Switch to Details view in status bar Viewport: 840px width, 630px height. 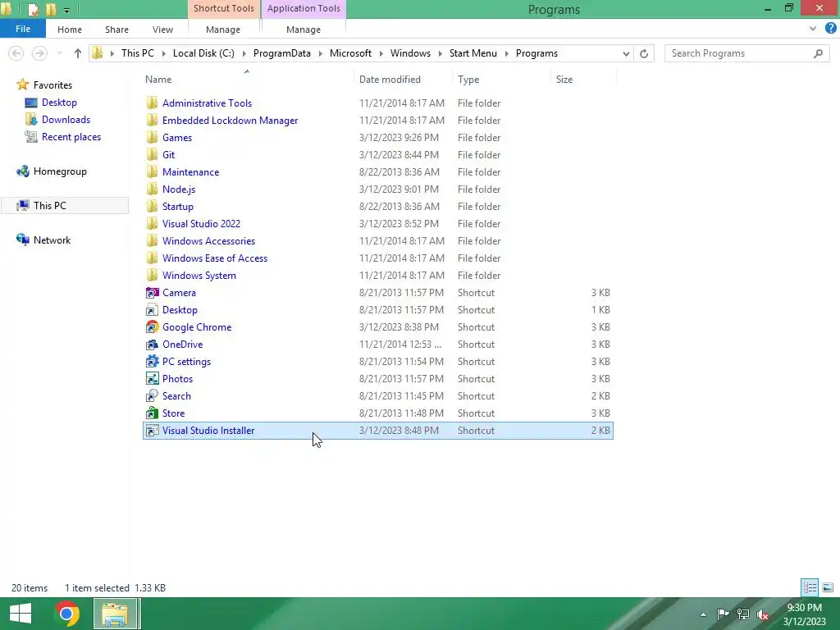(810, 587)
